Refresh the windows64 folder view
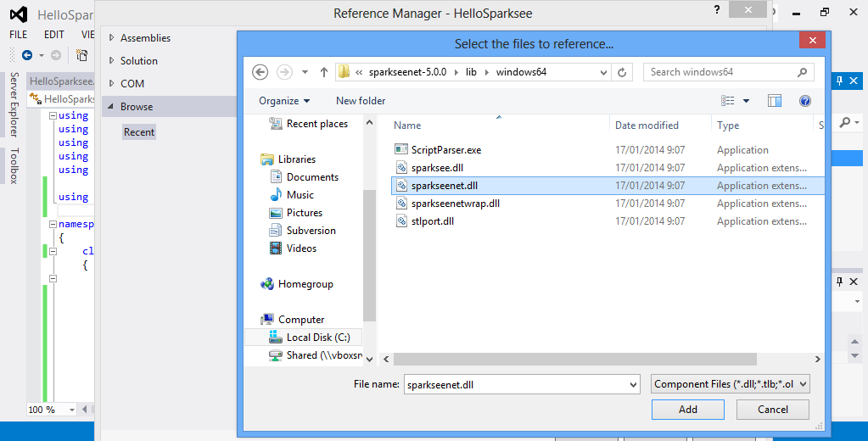 (622, 72)
